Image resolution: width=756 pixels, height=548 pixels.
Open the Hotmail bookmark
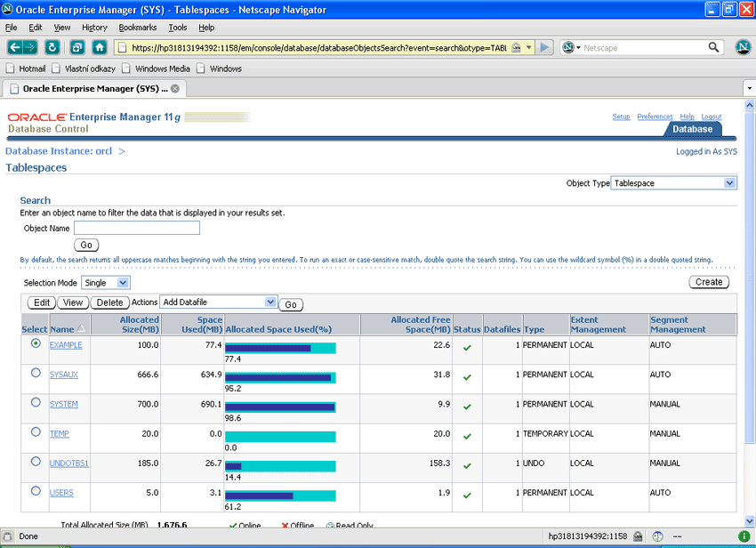pyautogui.click(x=25, y=68)
